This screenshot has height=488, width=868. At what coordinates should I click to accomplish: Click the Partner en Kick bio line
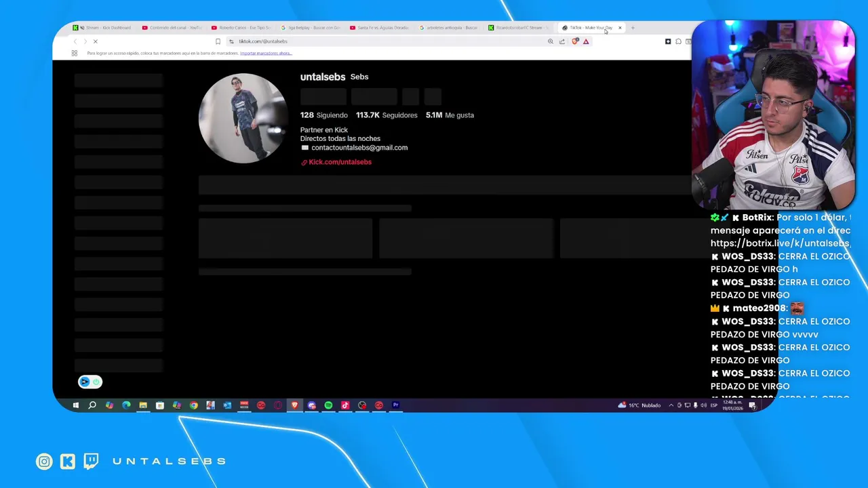(x=324, y=130)
